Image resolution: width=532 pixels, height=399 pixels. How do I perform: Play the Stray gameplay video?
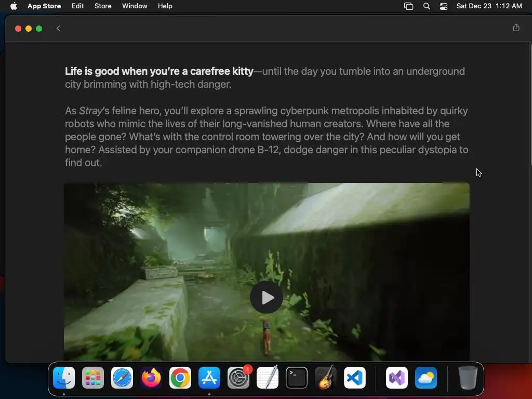[267, 297]
